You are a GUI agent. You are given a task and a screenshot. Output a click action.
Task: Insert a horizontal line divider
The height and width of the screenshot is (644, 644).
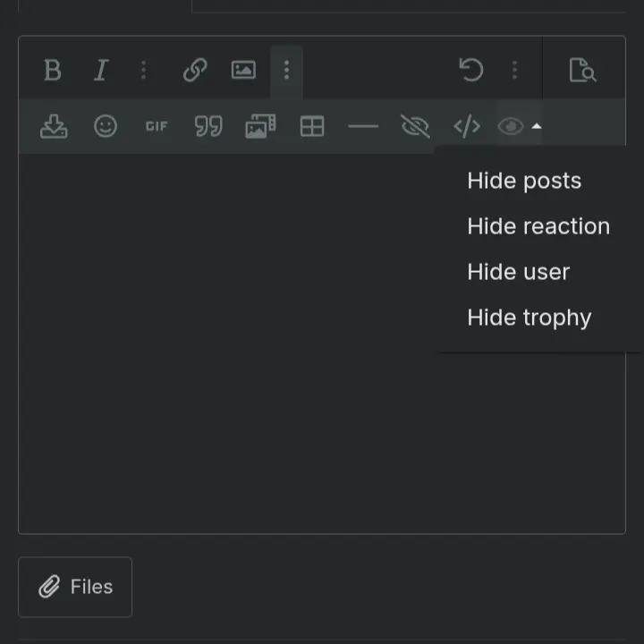click(x=363, y=126)
